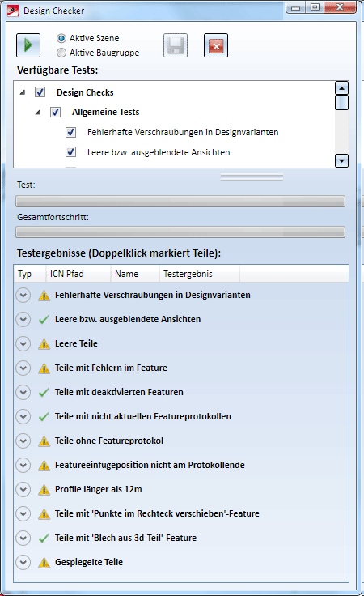Click warning icon beside Profile länger als 12m
This screenshot has height=596, width=364.
click(44, 490)
